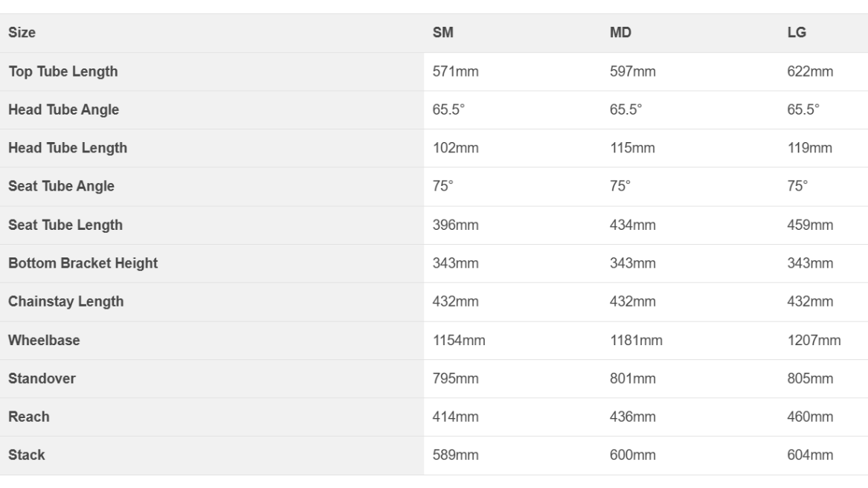The width and height of the screenshot is (868, 488).
Task: Click the 1154mm wheelbase value
Action: pyautogui.click(x=459, y=340)
